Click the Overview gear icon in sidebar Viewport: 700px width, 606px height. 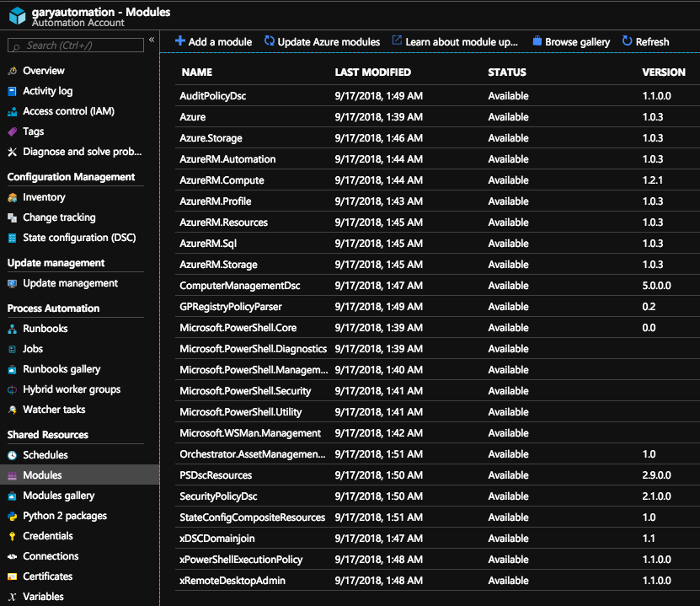(x=13, y=71)
